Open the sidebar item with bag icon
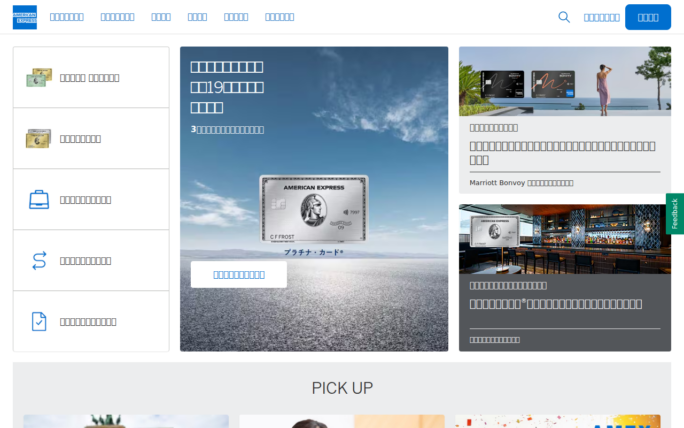Image resolution: width=684 pixels, height=428 pixels. pos(39,199)
